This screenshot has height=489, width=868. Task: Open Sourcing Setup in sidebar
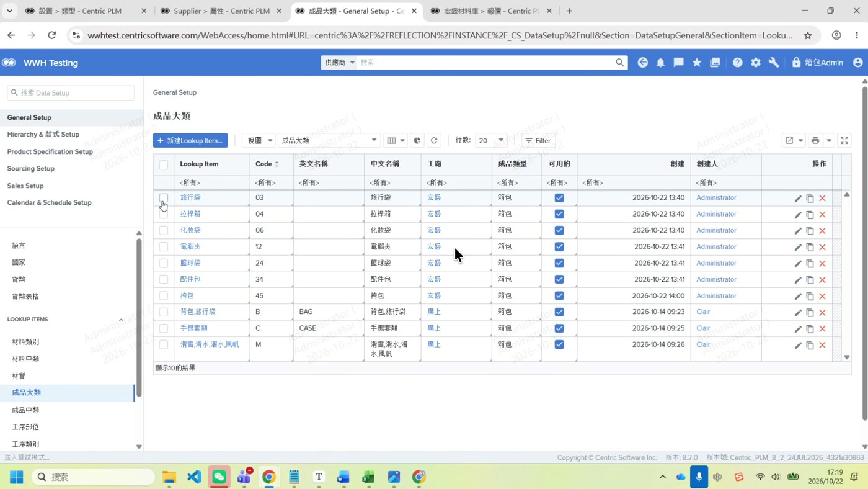[x=31, y=169]
